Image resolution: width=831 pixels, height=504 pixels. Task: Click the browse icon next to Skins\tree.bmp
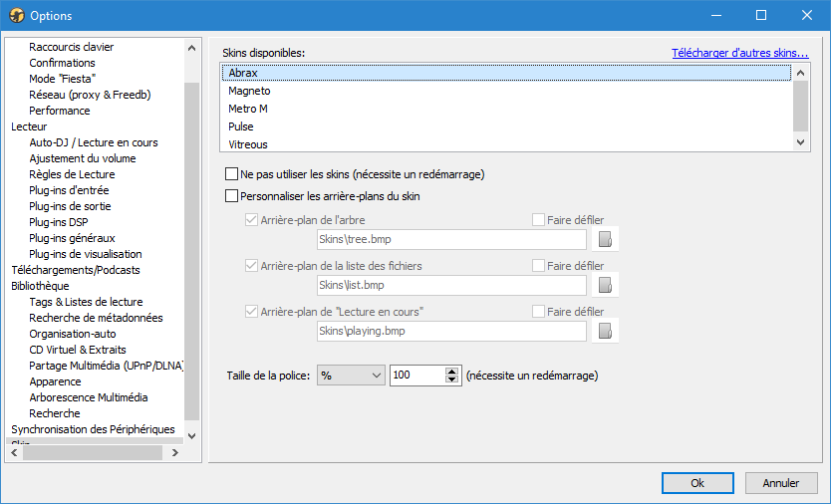coord(605,239)
